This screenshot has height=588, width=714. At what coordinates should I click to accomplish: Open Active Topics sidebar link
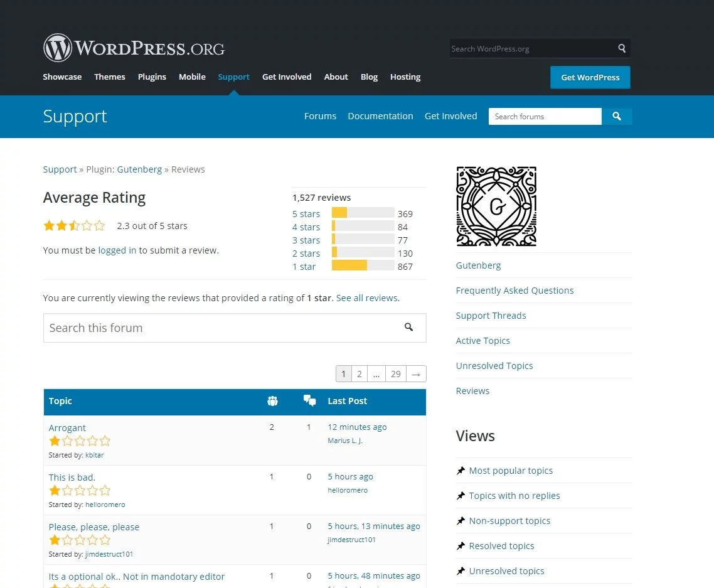tap(482, 340)
